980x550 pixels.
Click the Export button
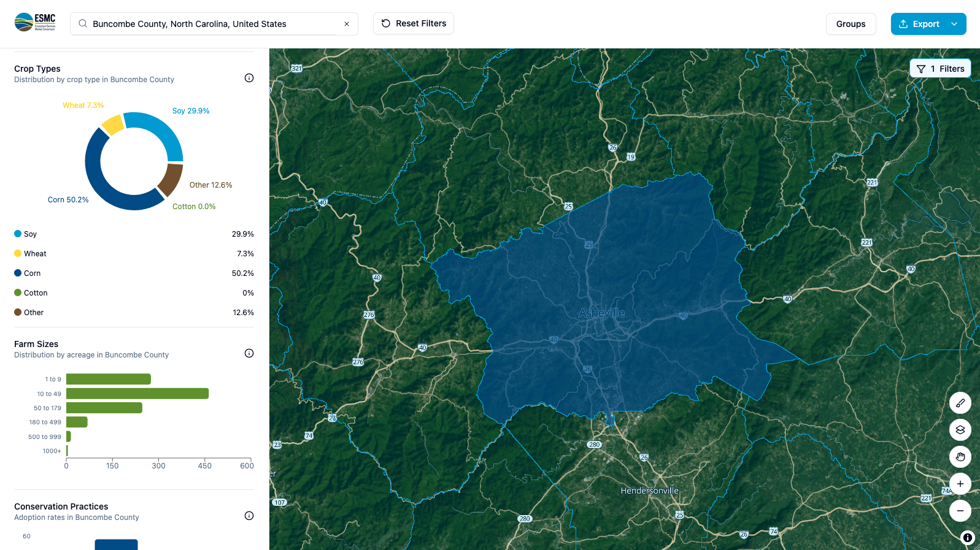click(919, 24)
